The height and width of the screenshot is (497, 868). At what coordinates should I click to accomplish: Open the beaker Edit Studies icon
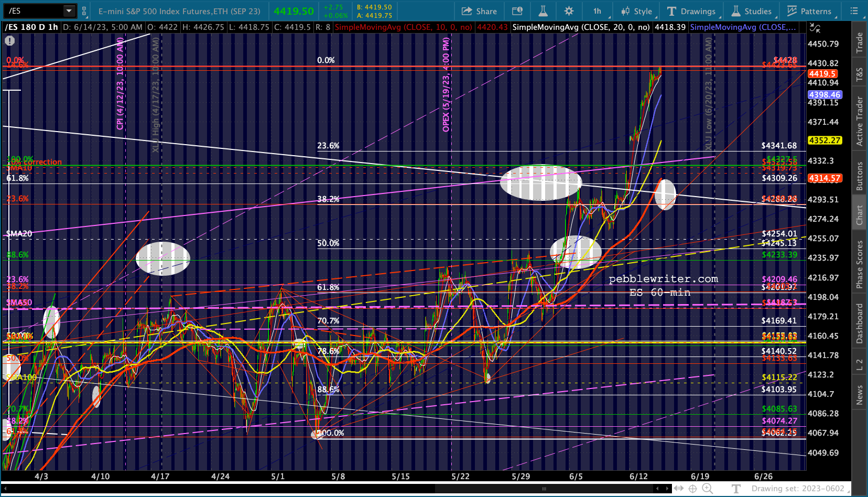tap(542, 11)
